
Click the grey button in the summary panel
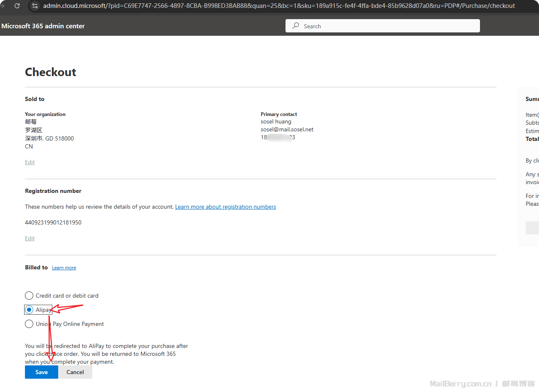[x=532, y=228]
